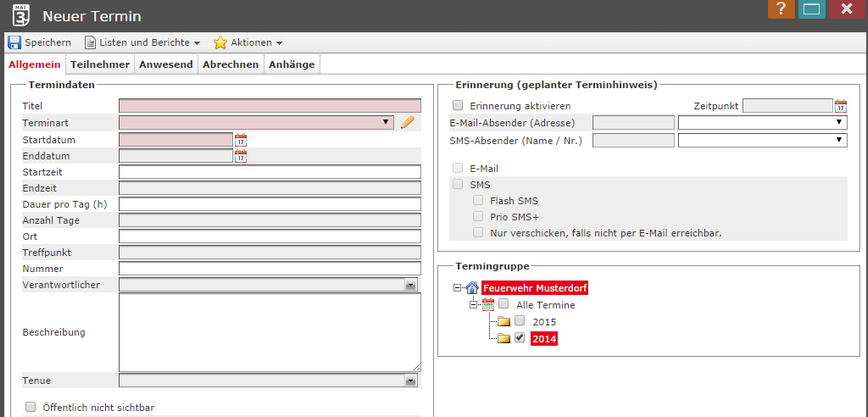This screenshot has height=417, width=868.
Task: Collapse the Feuerwehr Musterdorf tree node
Action: (x=458, y=288)
